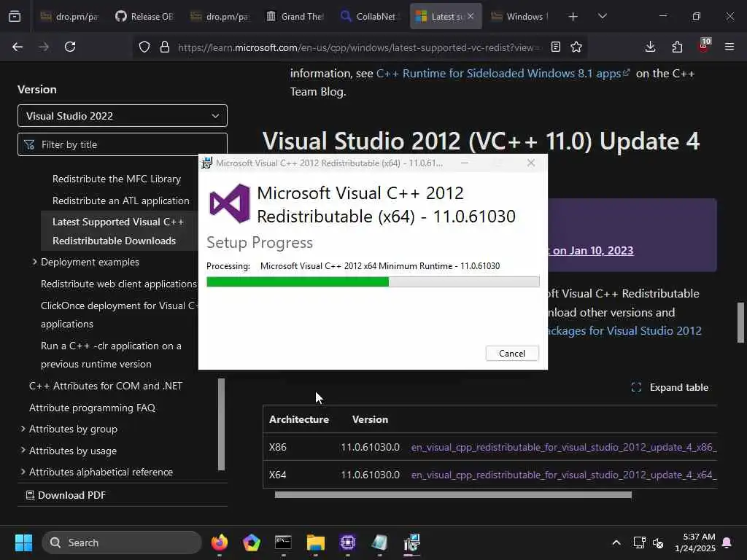747x560 pixels.
Task: Open Attribute programming FAQ
Action: coord(93,408)
